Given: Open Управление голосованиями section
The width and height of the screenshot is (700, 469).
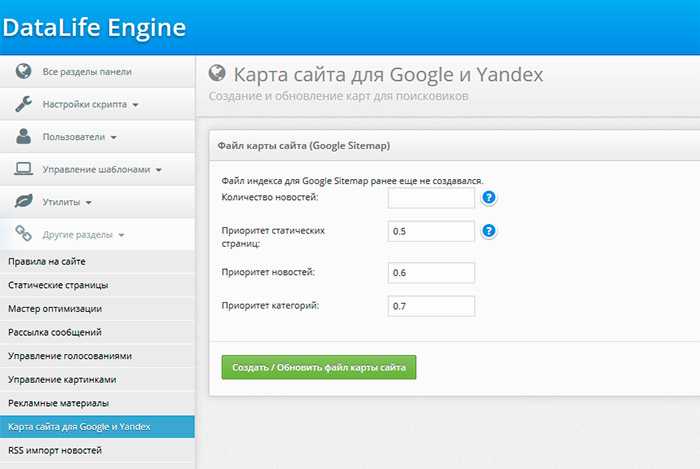Looking at the screenshot, I should coord(97,356).
